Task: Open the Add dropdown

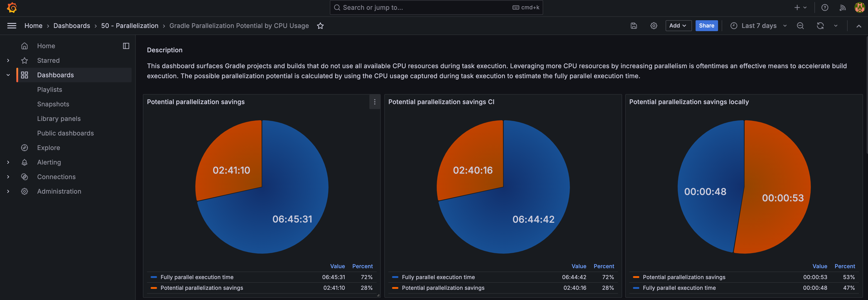Action: [x=678, y=26]
